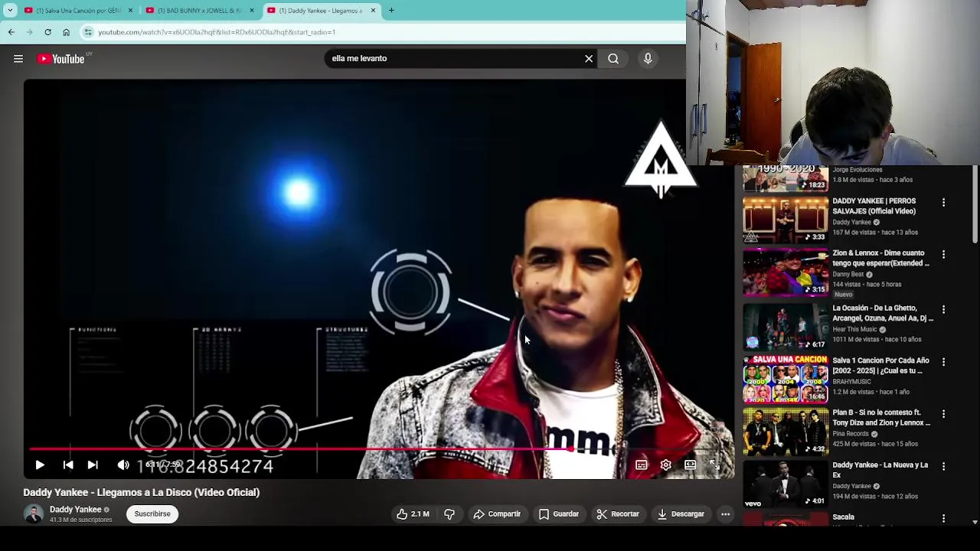View site information in the address bar

point(88,32)
